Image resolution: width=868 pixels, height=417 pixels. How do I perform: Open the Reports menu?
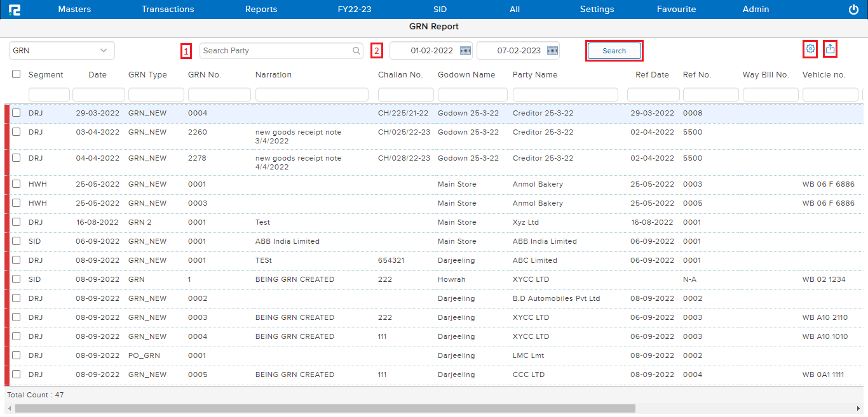(261, 10)
